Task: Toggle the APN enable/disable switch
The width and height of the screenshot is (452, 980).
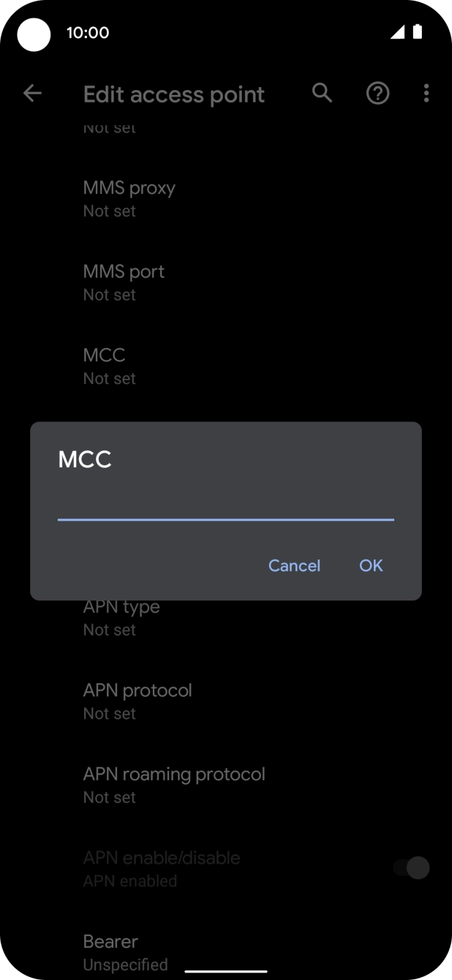Action: (411, 868)
